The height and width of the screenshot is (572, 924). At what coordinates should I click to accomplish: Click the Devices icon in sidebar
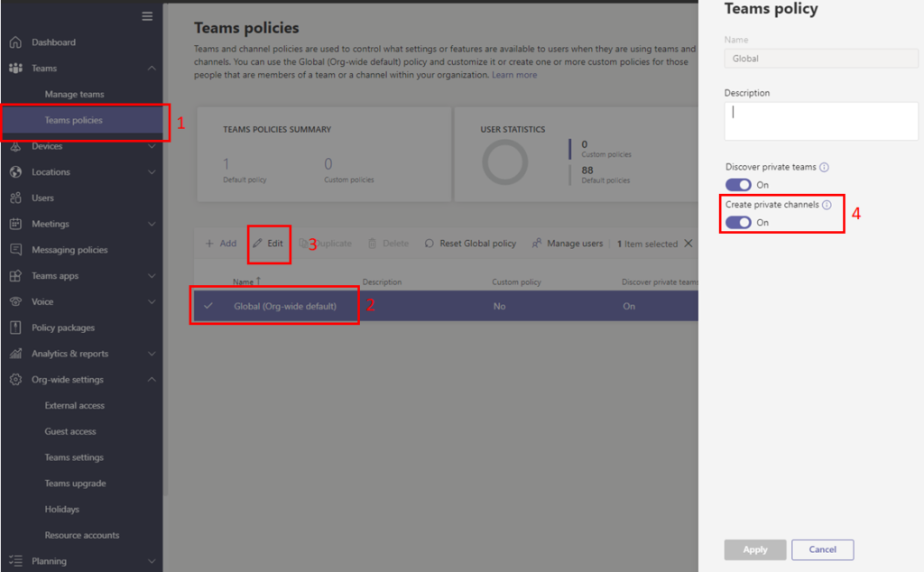[16, 145]
